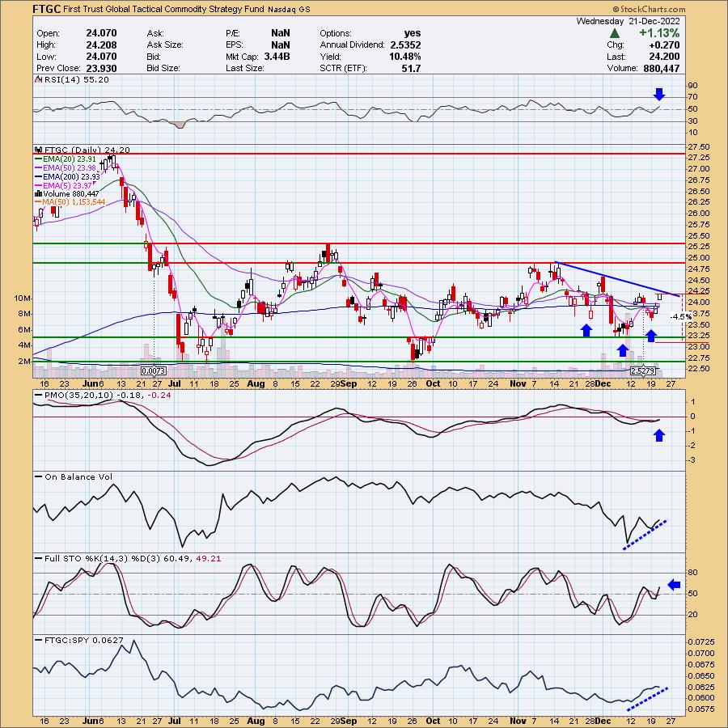This screenshot has height=728, width=728.
Task: Click the 0.0725 ratio axis label
Action: point(700,641)
